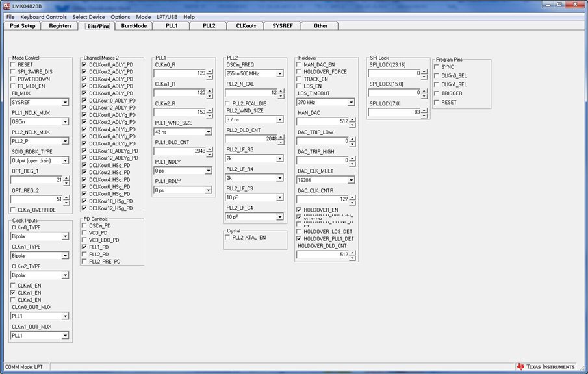Open the Select Device menu
The width and height of the screenshot is (588, 374).
89,17
